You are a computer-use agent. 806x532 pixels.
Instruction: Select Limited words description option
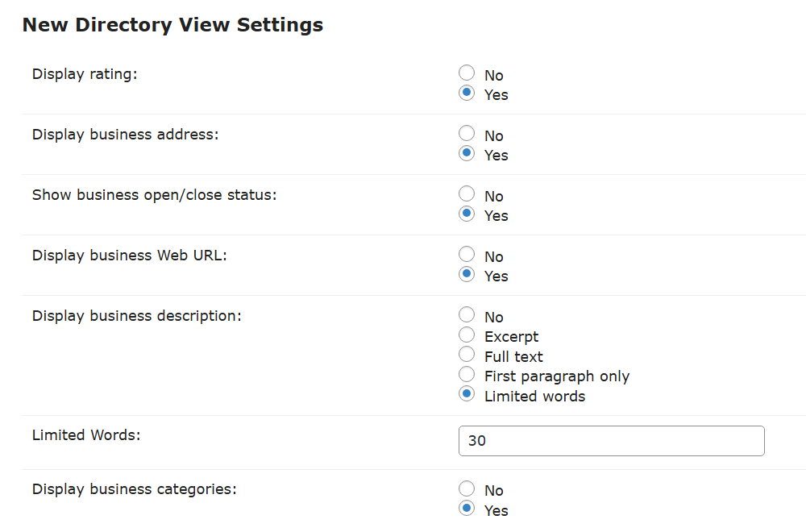(467, 394)
